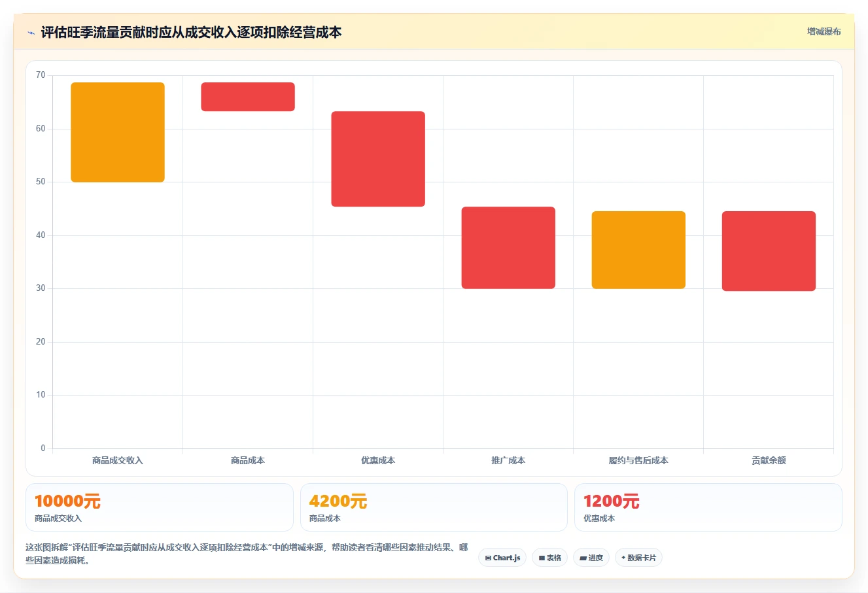Click the 履约与售后成本 axis label

(638, 460)
